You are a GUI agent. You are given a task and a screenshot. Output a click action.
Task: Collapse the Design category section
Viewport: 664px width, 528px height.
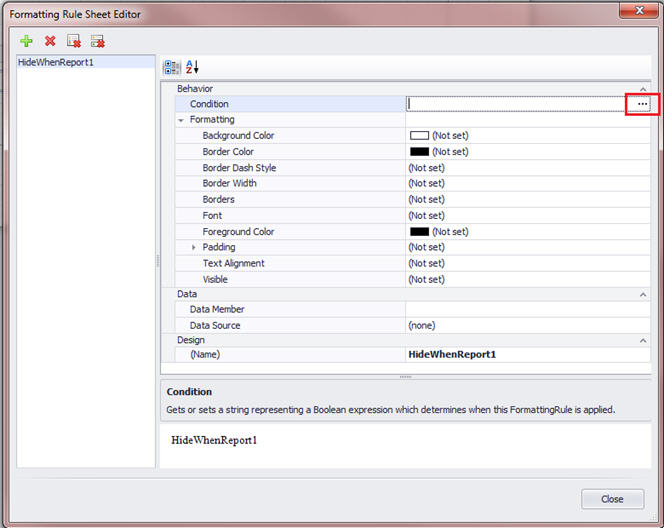pyautogui.click(x=643, y=340)
